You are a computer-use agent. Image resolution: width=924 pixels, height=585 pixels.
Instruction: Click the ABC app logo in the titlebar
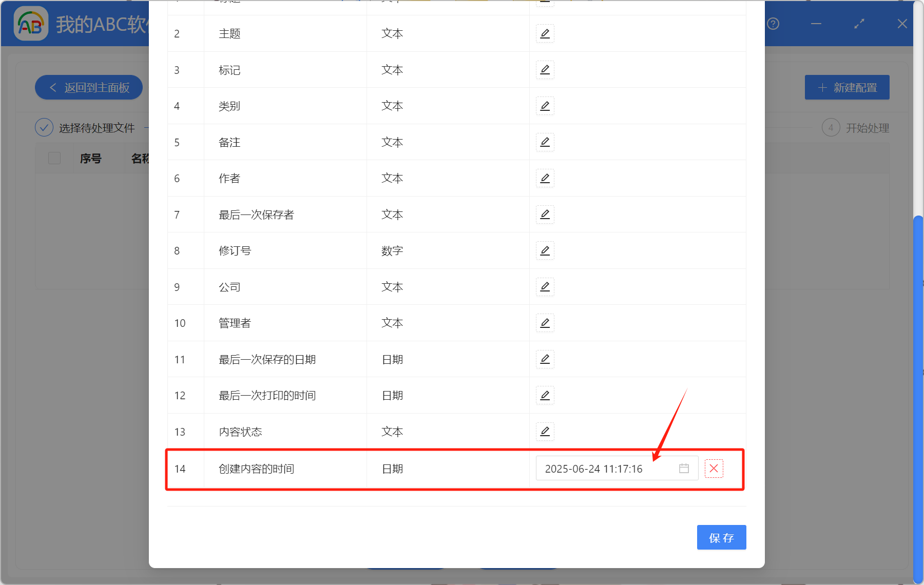(x=31, y=23)
